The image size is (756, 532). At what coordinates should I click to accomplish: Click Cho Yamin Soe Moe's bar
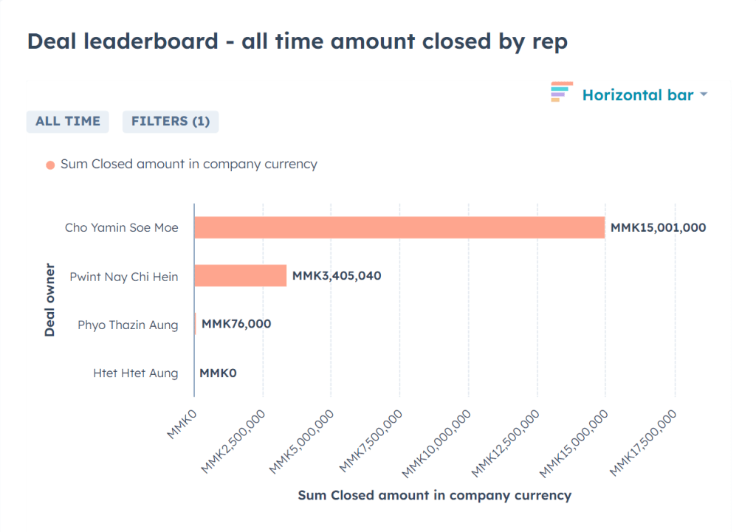click(x=399, y=227)
